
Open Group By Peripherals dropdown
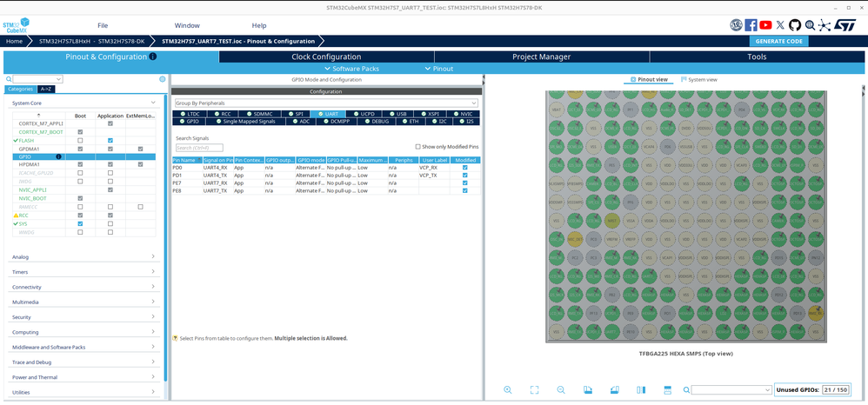326,103
